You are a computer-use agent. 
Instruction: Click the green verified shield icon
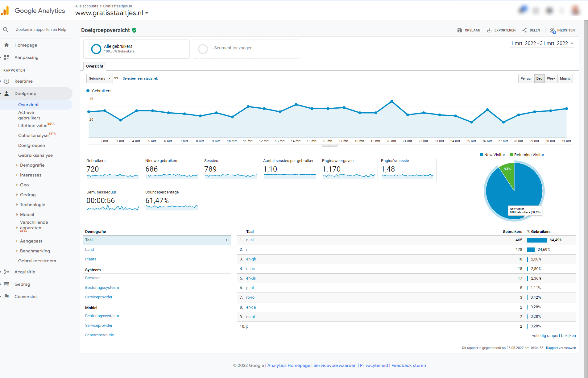pyautogui.click(x=134, y=30)
